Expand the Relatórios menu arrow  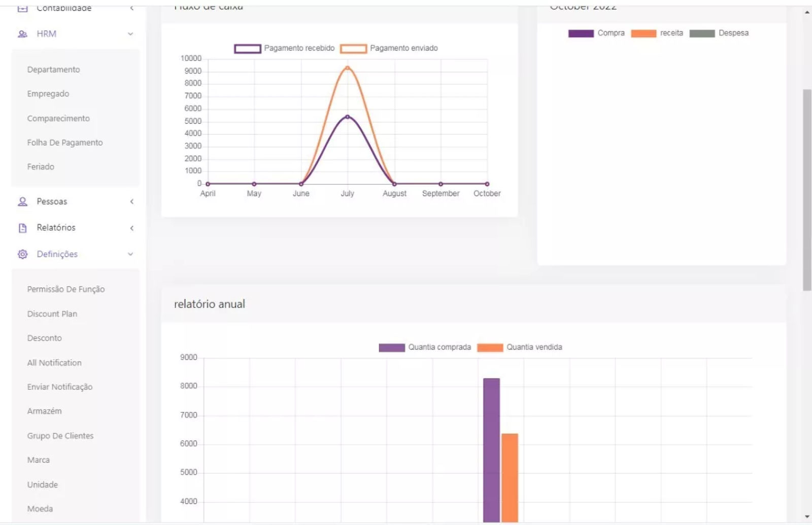tap(131, 228)
